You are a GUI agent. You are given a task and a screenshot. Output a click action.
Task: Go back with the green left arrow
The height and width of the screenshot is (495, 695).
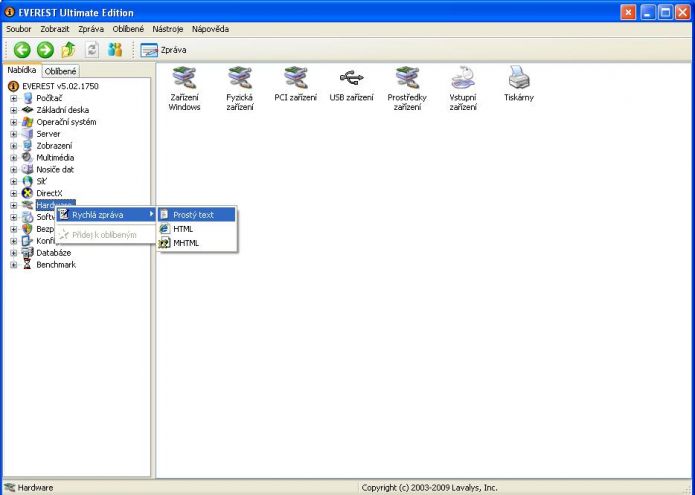pos(22,50)
